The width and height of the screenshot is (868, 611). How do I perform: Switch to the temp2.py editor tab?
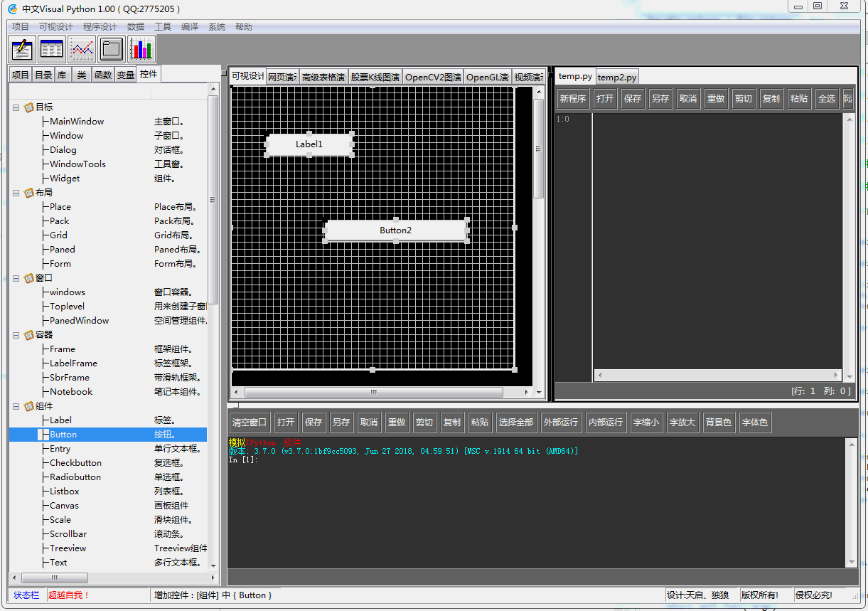click(x=616, y=77)
